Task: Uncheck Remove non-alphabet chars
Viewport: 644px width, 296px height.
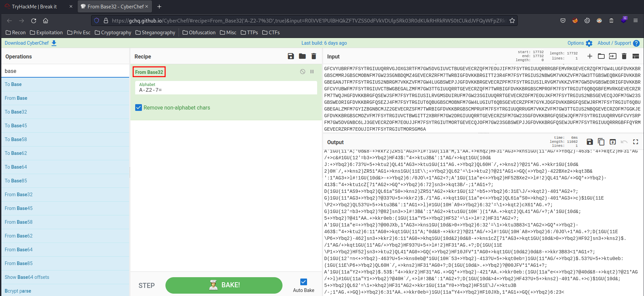Action: coord(139,108)
